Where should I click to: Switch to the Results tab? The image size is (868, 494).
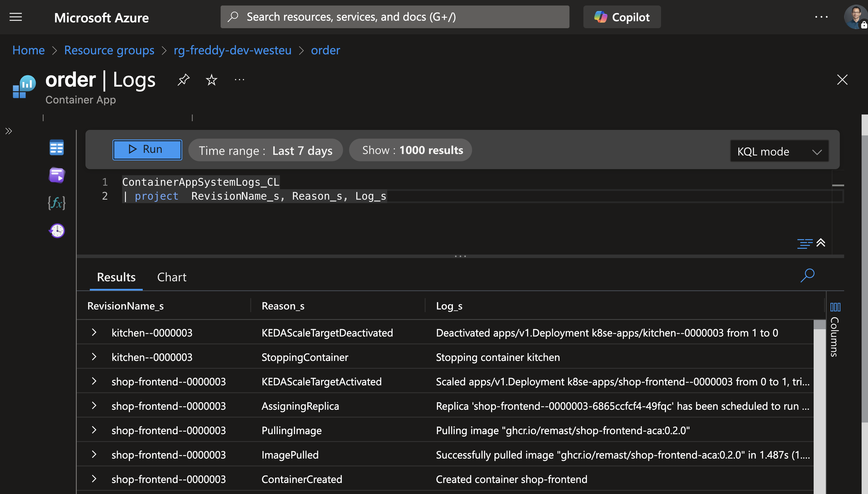116,277
